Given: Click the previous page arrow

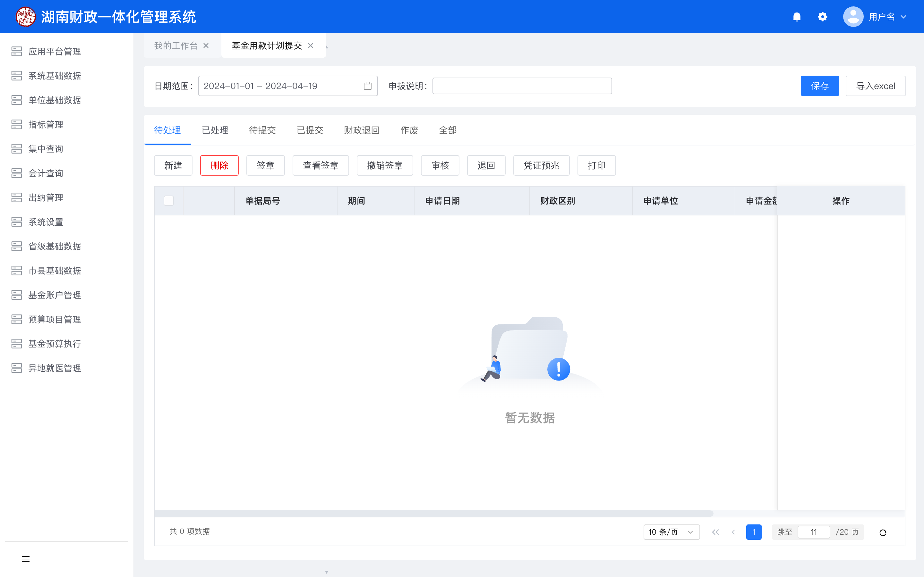Looking at the screenshot, I should (x=733, y=532).
